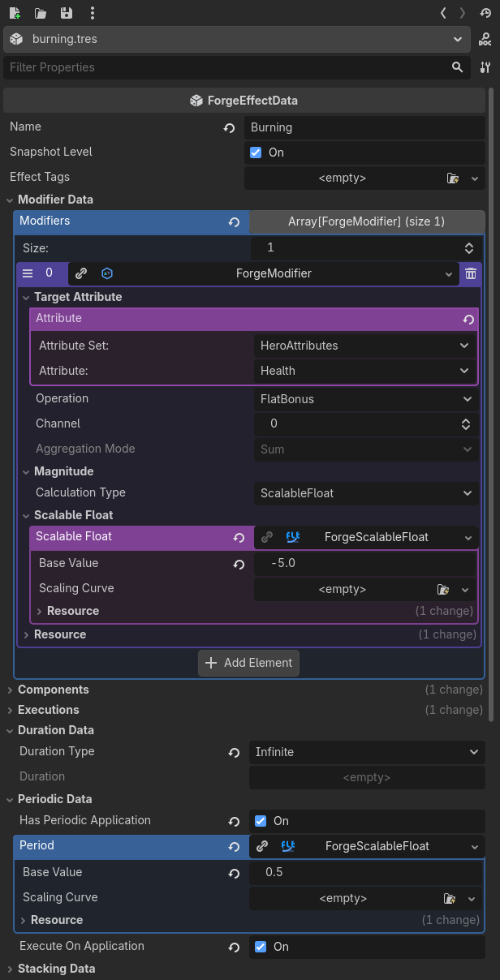Open the Operation FlatBonus dropdown
This screenshot has width=500, height=980.
coord(365,399)
